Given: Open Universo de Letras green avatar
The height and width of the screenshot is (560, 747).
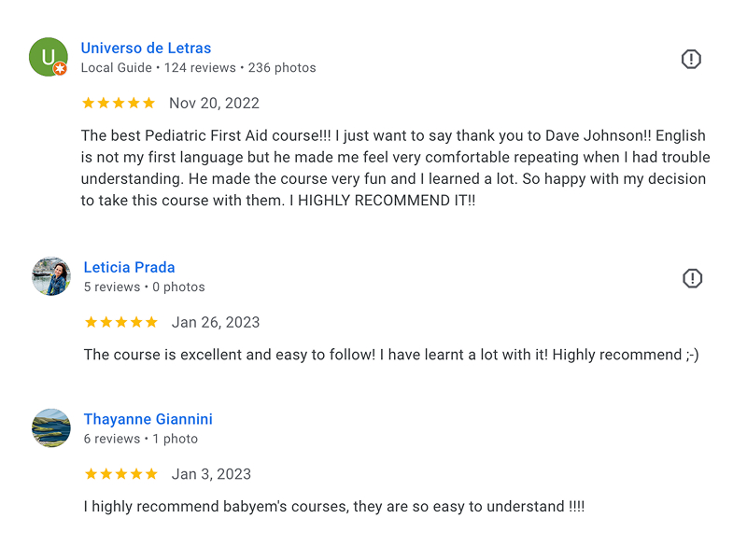Looking at the screenshot, I should (49, 57).
